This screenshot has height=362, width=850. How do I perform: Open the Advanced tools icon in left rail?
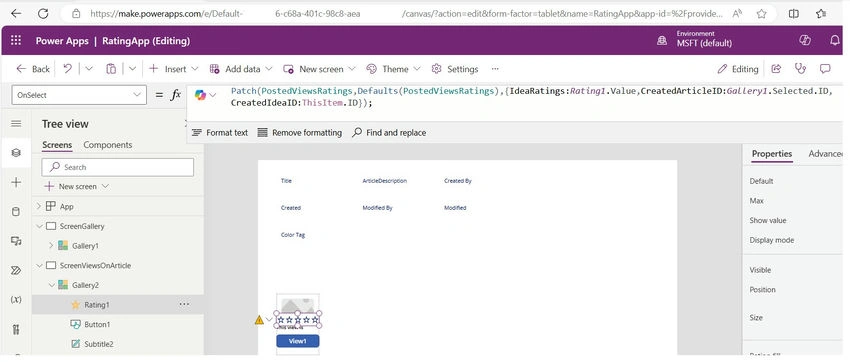[x=16, y=329]
